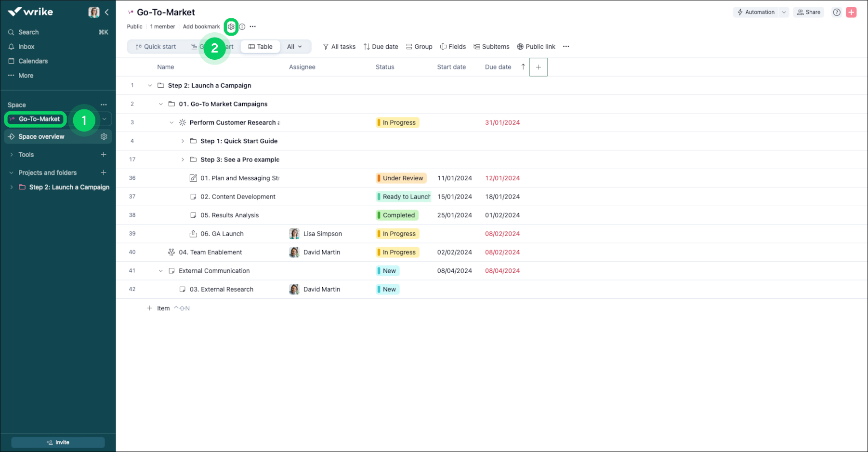
Task: Collapse the sidebar with arrow icon
Action: coord(107,13)
